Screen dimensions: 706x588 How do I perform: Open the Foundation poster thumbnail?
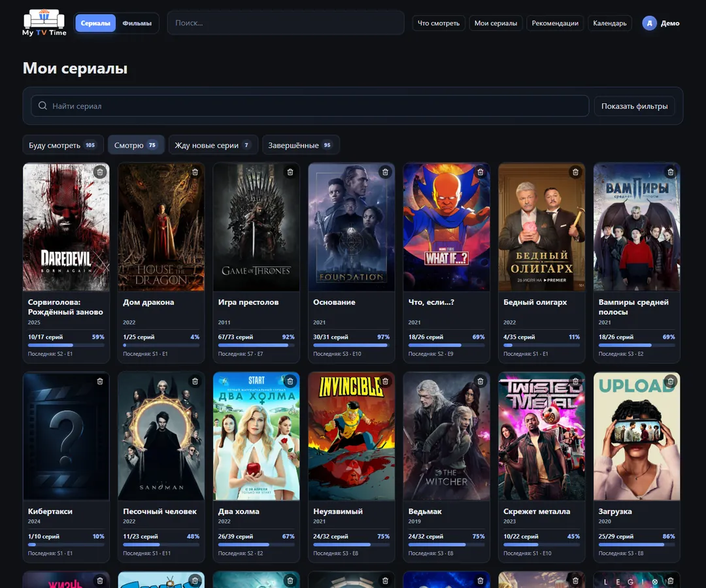(x=351, y=227)
